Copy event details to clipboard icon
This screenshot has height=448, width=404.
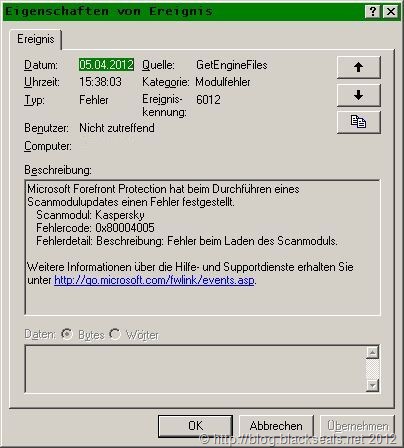359,122
